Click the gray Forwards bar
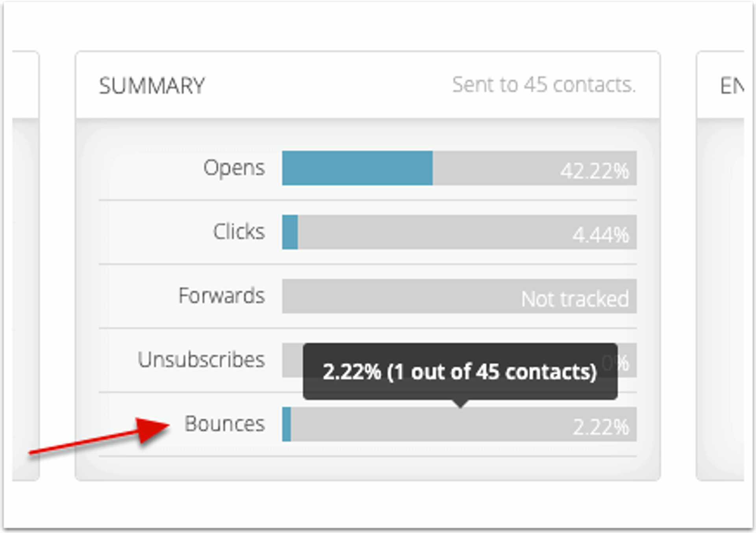Screen dimensions: 756x533 [x=394, y=296]
